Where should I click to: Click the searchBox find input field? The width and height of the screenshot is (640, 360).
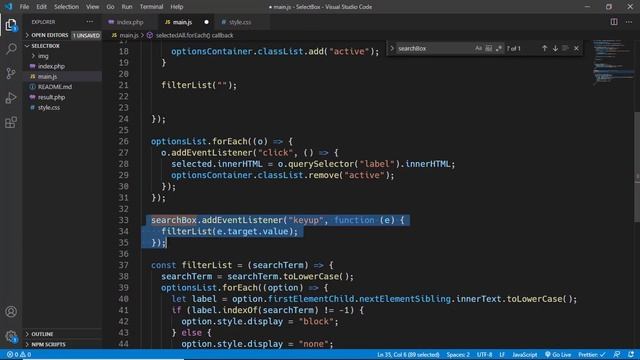click(x=434, y=48)
